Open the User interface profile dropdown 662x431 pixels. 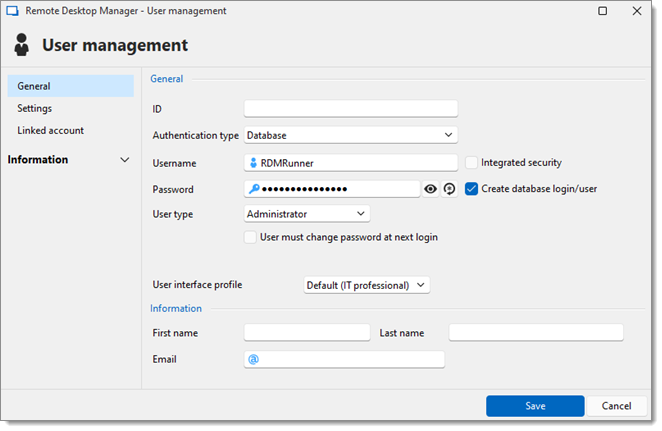366,285
